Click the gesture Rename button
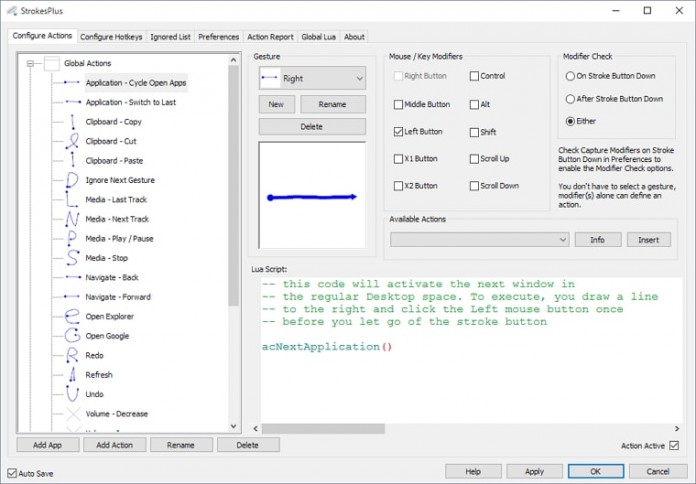Image resolution: width=696 pixels, height=484 pixels. [x=332, y=104]
